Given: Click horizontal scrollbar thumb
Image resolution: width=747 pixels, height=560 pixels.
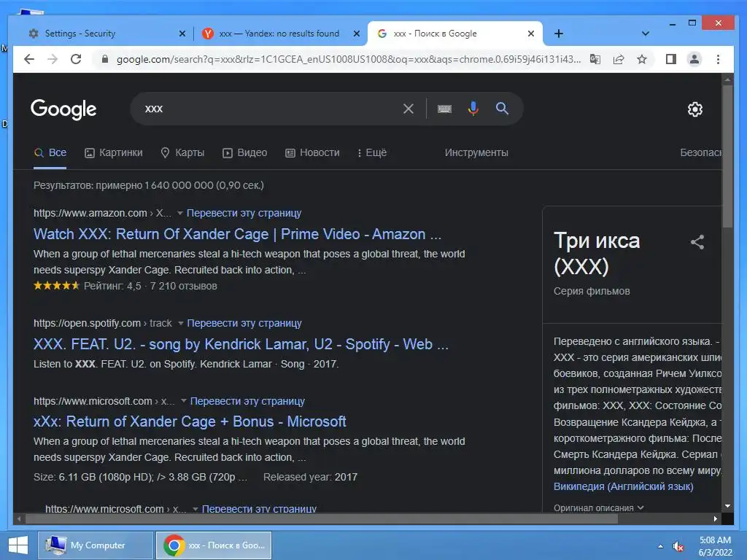Looking at the screenshot, I should pyautogui.click(x=322, y=518).
